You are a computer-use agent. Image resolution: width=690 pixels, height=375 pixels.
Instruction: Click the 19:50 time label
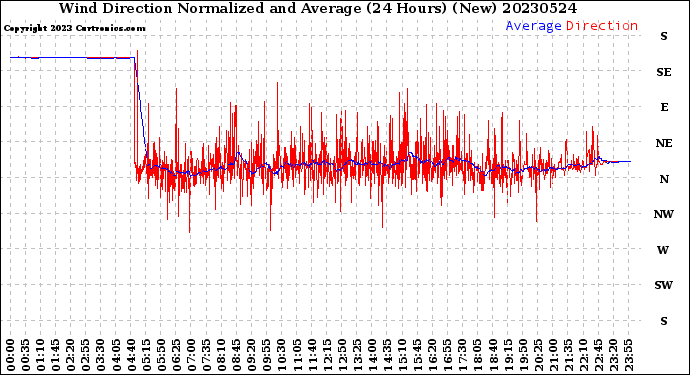pyautogui.click(x=523, y=355)
